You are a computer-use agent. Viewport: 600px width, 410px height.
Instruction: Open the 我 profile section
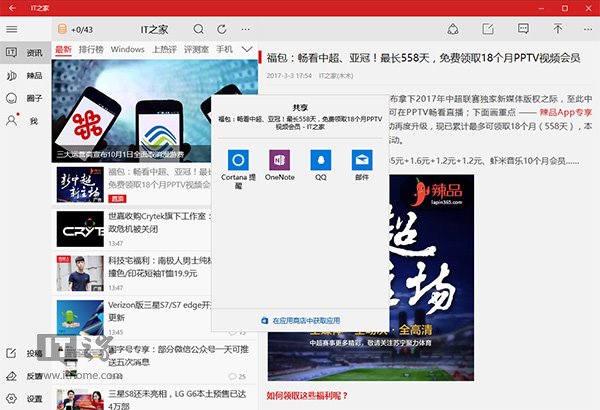25,121
